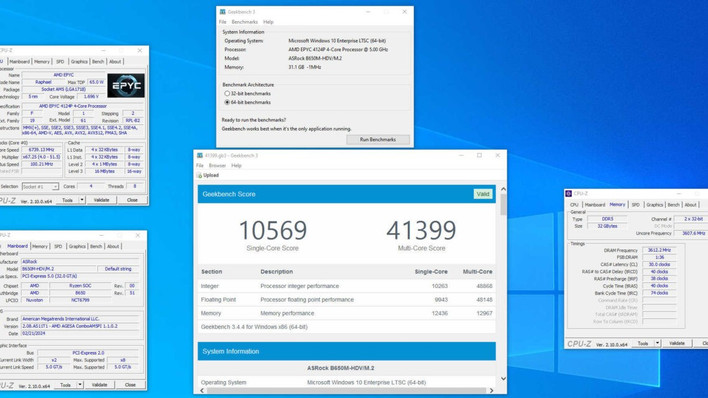708x398 pixels.
Task: Open Mainboard tab in right CPU-Z window
Action: [595, 205]
